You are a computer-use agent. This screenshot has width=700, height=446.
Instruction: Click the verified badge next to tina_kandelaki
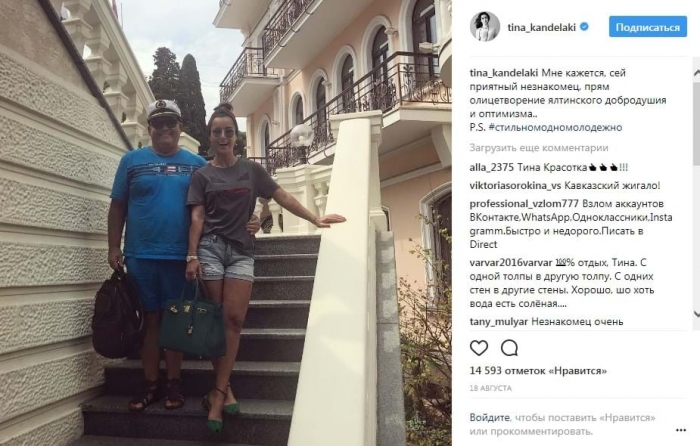[584, 27]
